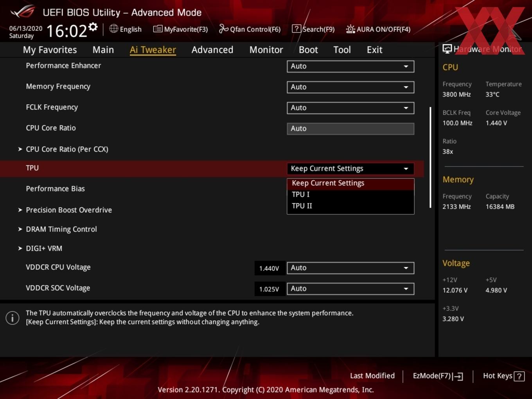Switch to My Favorites tab
This screenshot has width=532, height=399.
(x=50, y=50)
